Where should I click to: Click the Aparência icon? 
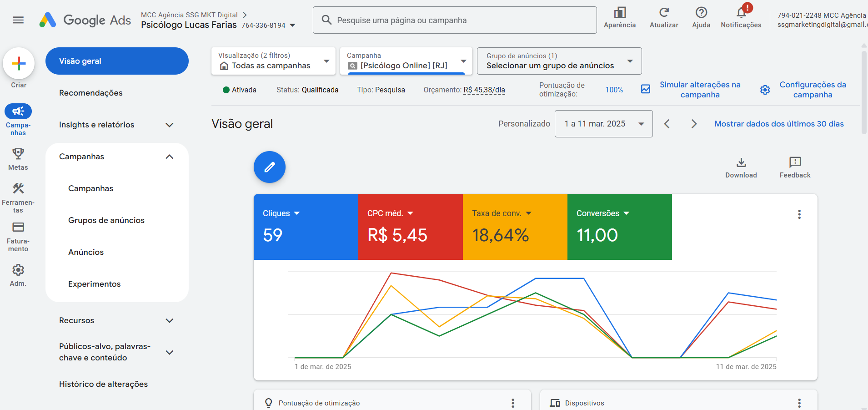point(620,12)
